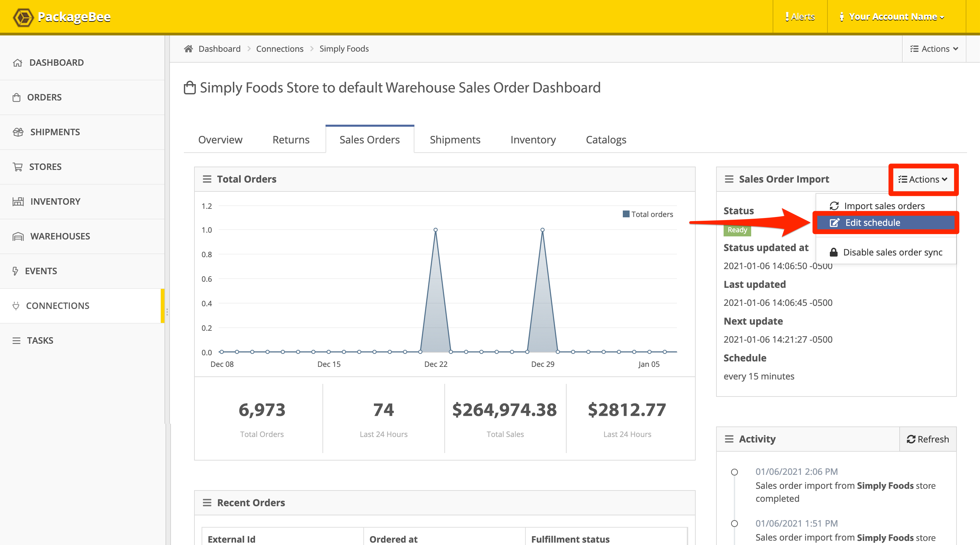The image size is (980, 545).
Task: Click the Orders bag icon in sidebar
Action: tap(16, 97)
